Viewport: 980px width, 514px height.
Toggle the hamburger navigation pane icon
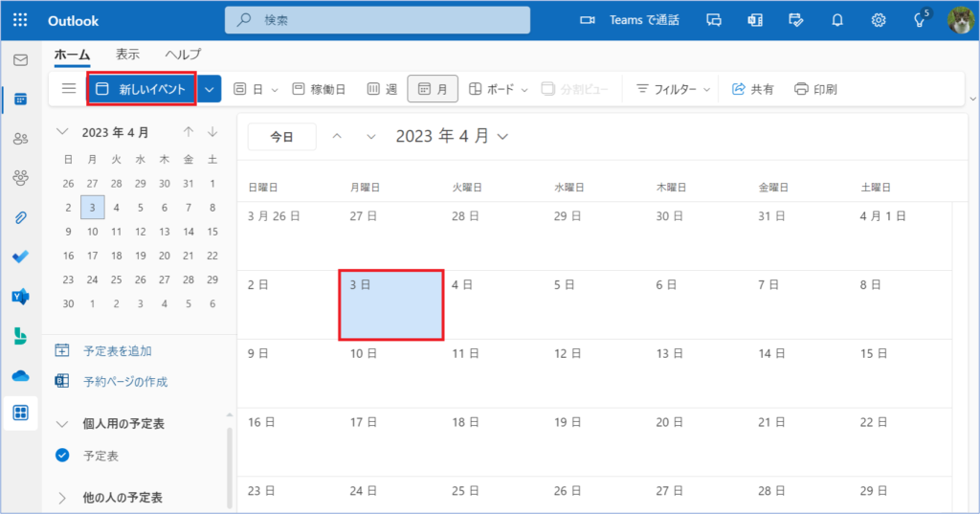pyautogui.click(x=68, y=89)
